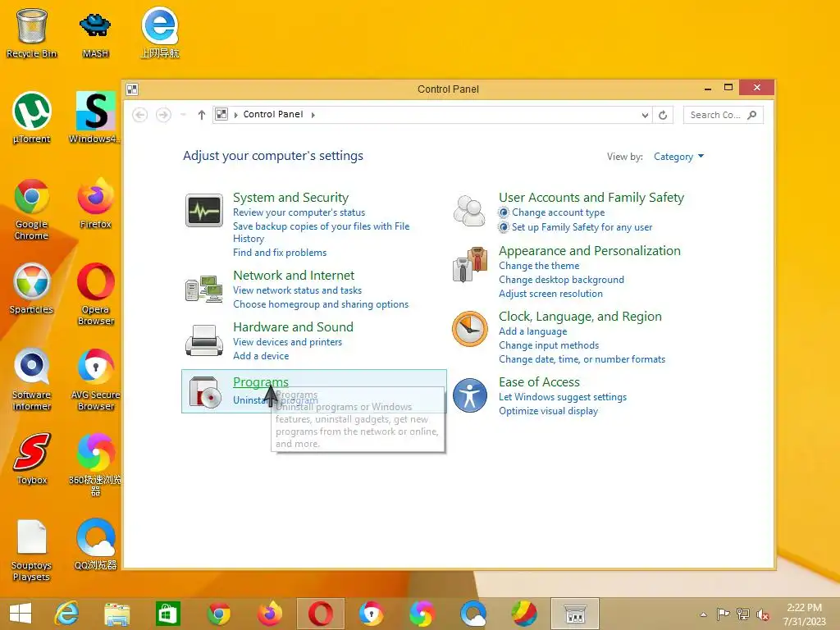Click Change desktop background
Viewport: 840px width, 630px height.
coord(561,280)
